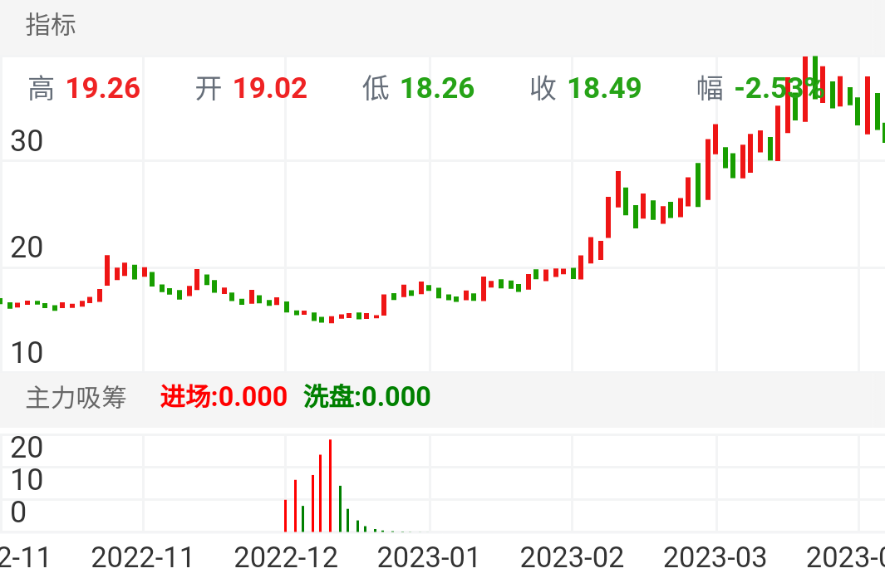Image resolution: width=885 pixels, height=588 pixels.
Task: Click the 2023-03 date label
Action: click(x=715, y=557)
